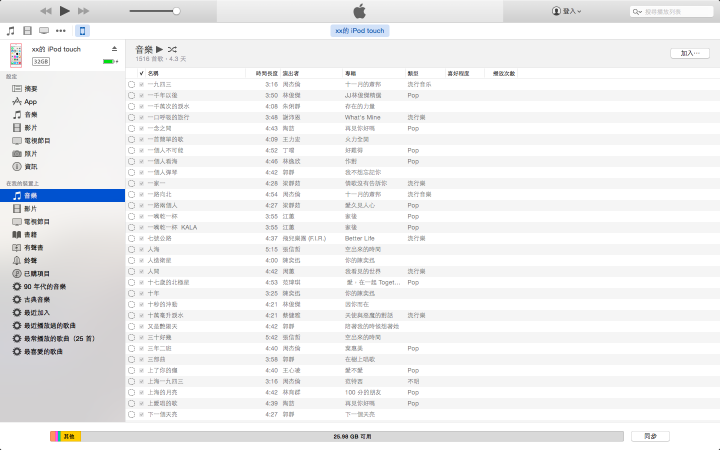Select the song row 下一個天亮
720x450 pixels.
click(x=422, y=415)
